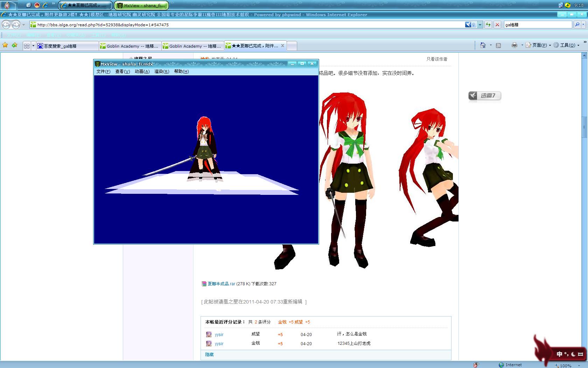The image size is (588, 368).
Task: Open the 页面(P) menu
Action: [x=538, y=45]
